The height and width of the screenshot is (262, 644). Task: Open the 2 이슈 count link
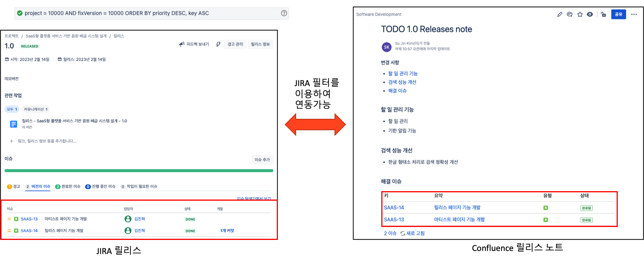pos(390,233)
